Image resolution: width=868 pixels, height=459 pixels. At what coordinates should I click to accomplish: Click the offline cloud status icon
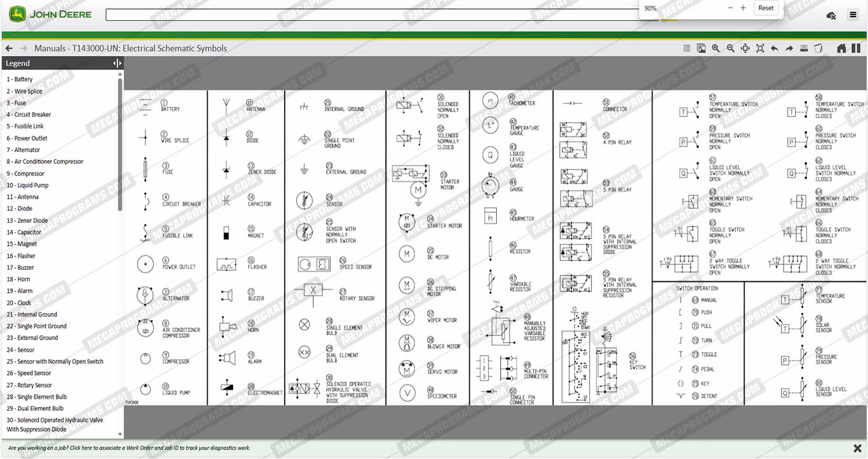point(831,15)
